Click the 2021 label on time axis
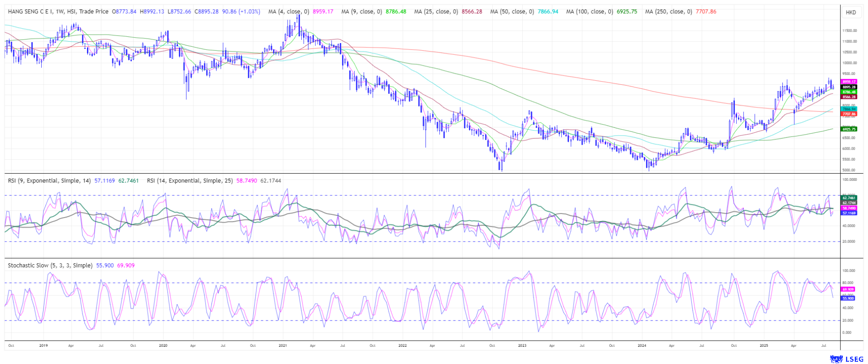This screenshot has height=364, width=868. tap(283, 345)
